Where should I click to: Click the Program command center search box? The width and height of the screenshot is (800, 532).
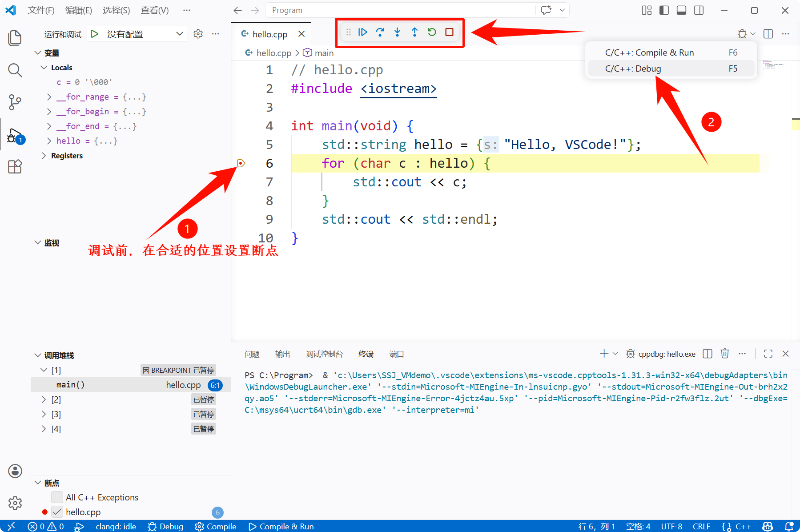pyautogui.click(x=400, y=10)
